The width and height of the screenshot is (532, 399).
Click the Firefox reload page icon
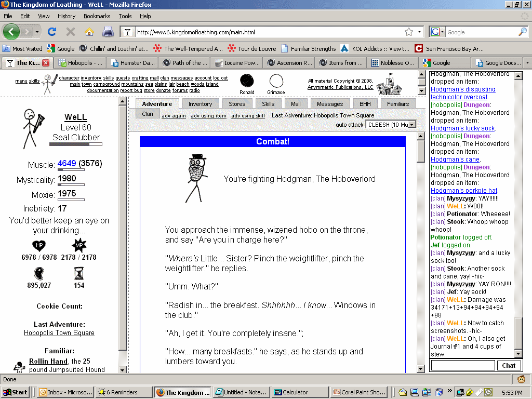click(51, 32)
